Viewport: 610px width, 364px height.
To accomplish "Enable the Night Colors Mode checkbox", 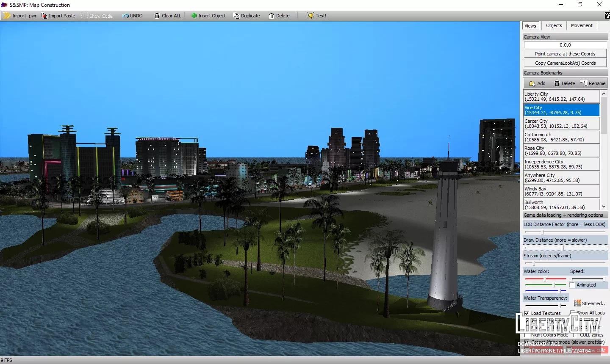I will (x=527, y=335).
